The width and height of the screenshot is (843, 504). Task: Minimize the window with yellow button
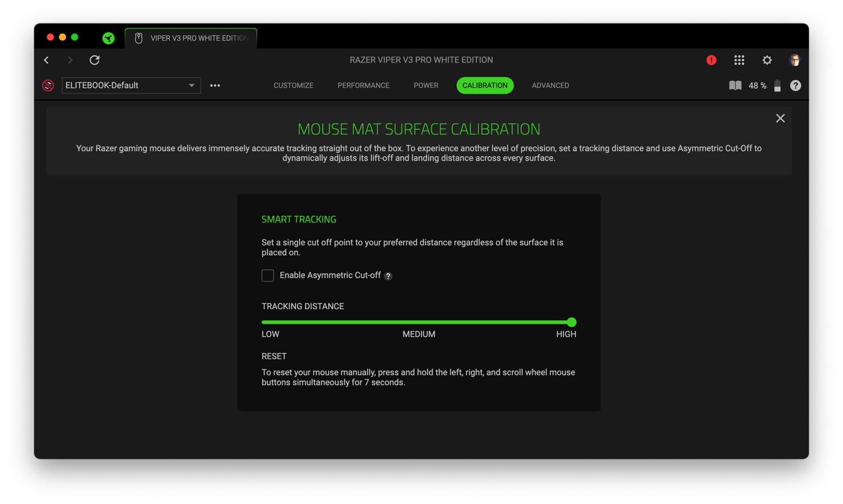(62, 37)
